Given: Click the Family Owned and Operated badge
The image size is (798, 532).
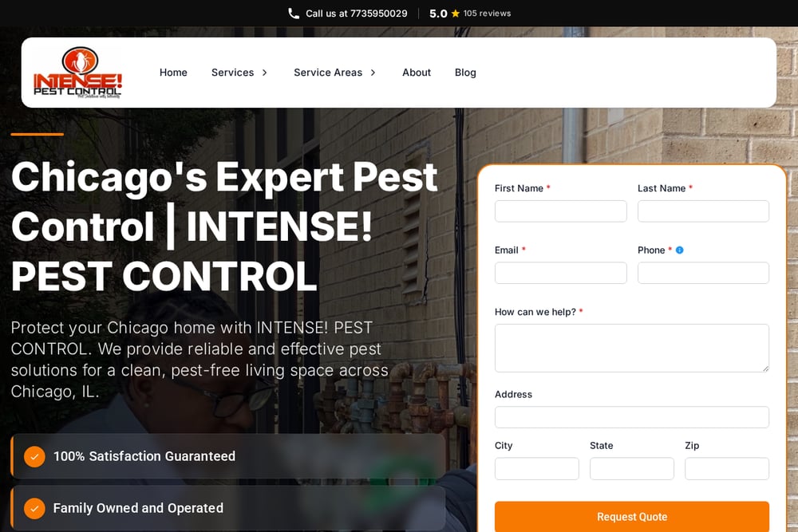Looking at the screenshot, I should [x=228, y=508].
